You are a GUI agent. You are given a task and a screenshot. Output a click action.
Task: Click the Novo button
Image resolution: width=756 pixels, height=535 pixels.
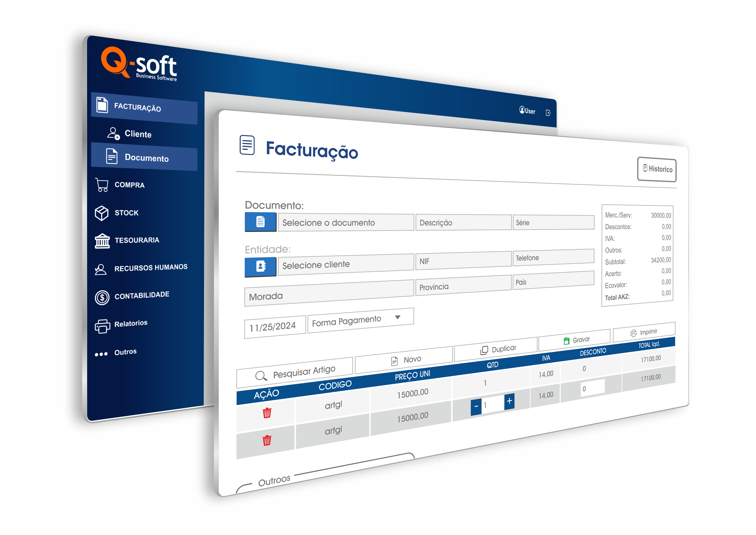click(404, 360)
